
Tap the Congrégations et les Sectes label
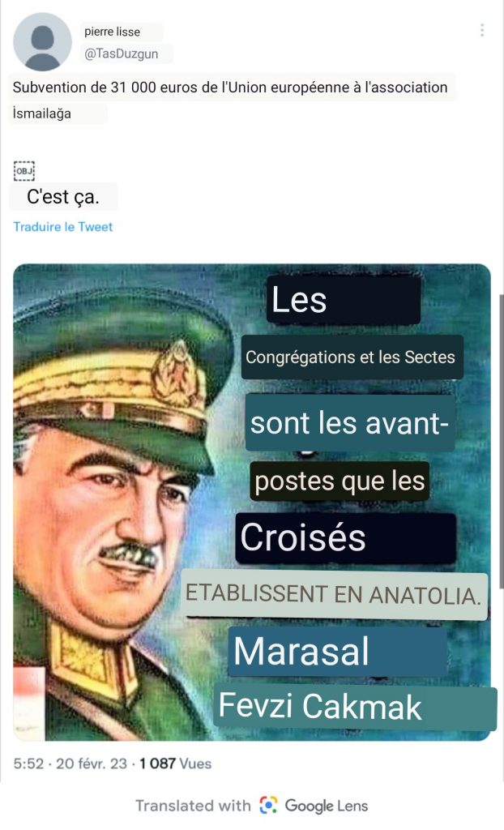352,357
